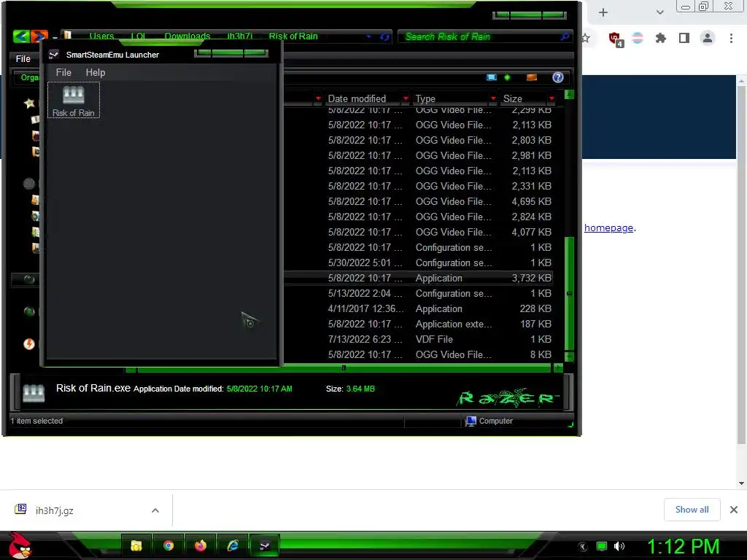Toggle Chrome side panel icon

coord(684,38)
